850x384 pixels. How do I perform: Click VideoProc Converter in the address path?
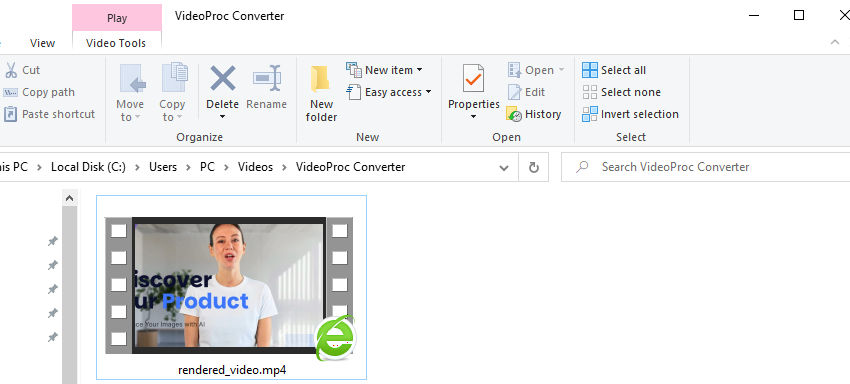point(350,167)
